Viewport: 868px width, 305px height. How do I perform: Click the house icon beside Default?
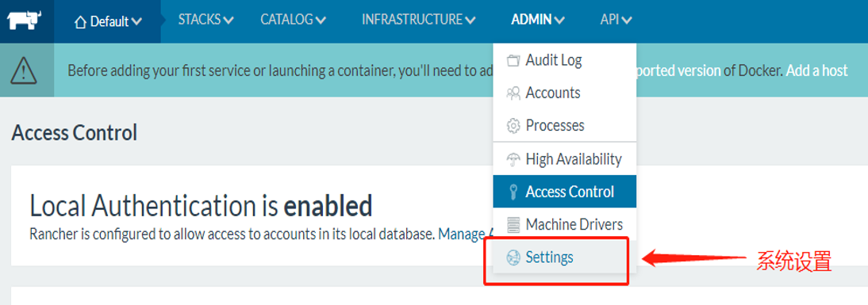[x=81, y=22]
